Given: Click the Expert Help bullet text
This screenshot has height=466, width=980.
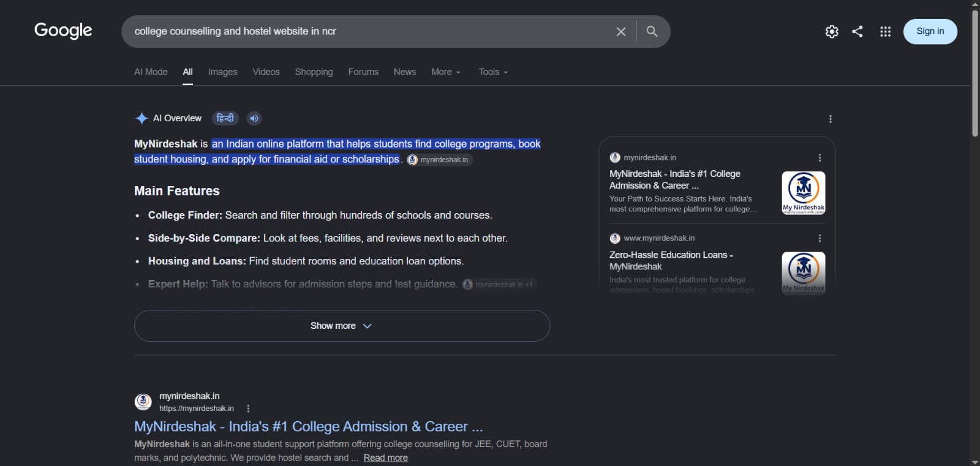Looking at the screenshot, I should coord(303,284).
